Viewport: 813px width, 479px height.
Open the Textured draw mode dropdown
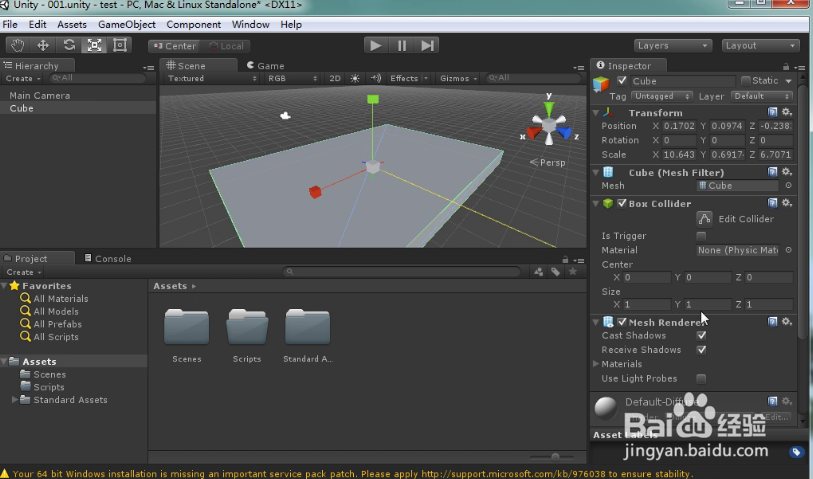211,78
